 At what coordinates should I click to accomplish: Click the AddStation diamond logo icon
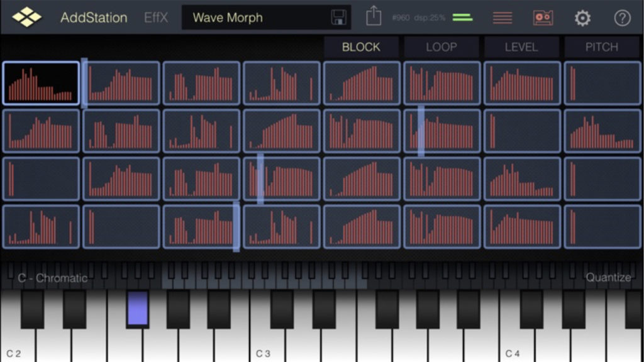pyautogui.click(x=27, y=17)
